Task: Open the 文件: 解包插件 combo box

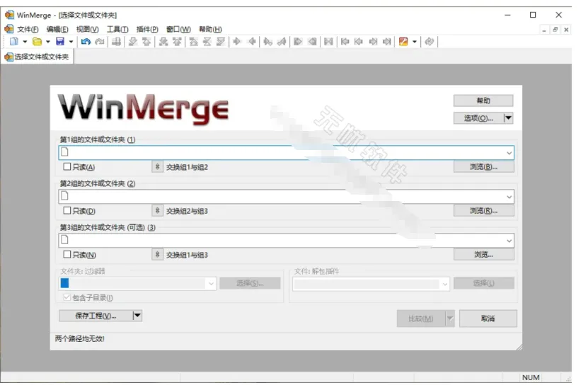Action: (x=371, y=284)
